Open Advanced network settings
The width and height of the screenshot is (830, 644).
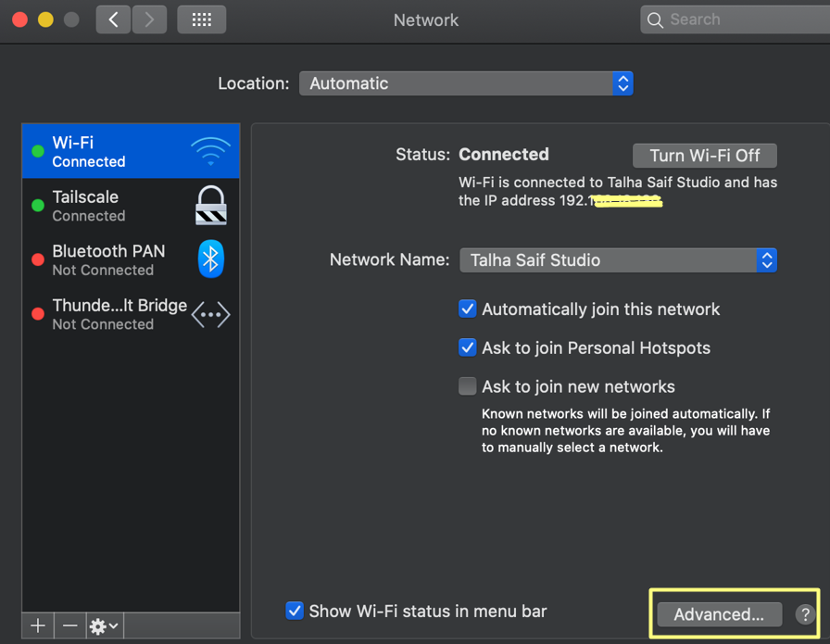click(x=719, y=614)
